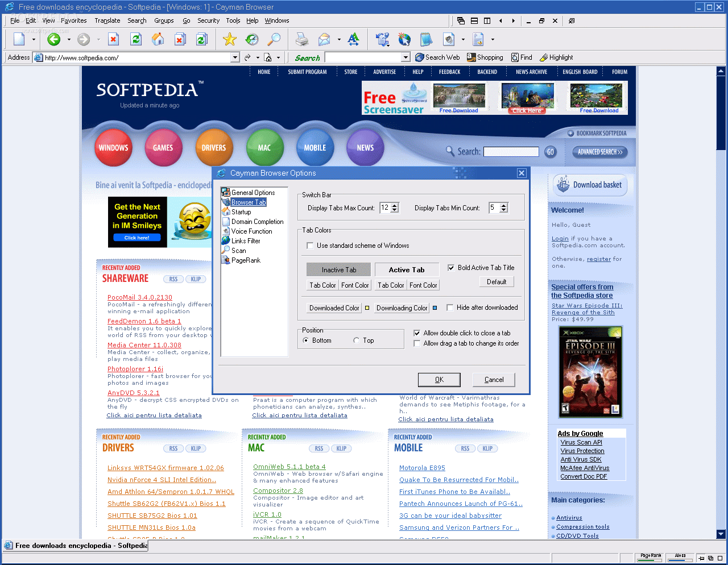
Task: Open the Address bar URL dropdown
Action: tap(235, 57)
